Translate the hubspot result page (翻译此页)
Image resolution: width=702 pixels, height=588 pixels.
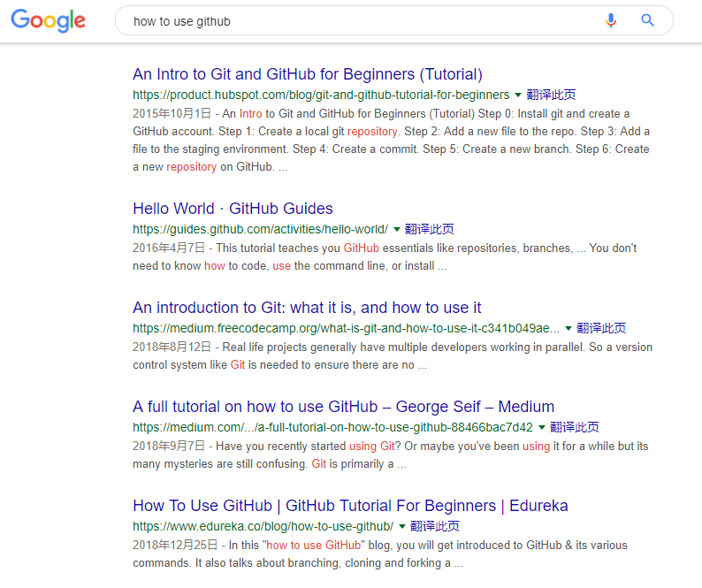coord(551,95)
